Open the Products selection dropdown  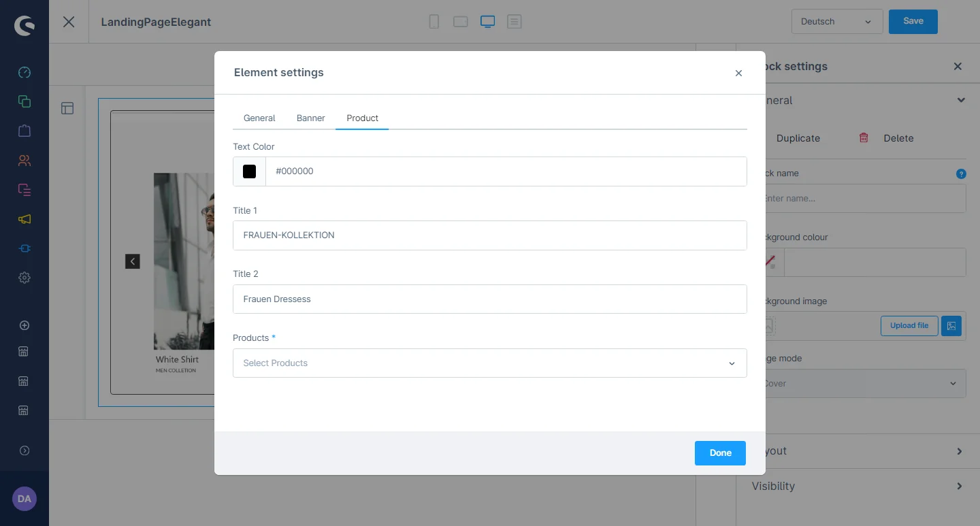(x=489, y=363)
